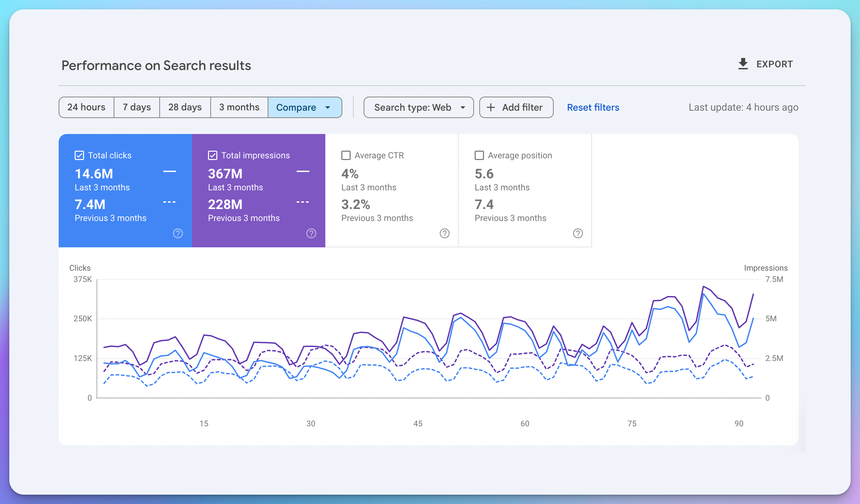This screenshot has height=504, width=860.
Task: Open help icon in Total clicks card
Action: [x=178, y=233]
